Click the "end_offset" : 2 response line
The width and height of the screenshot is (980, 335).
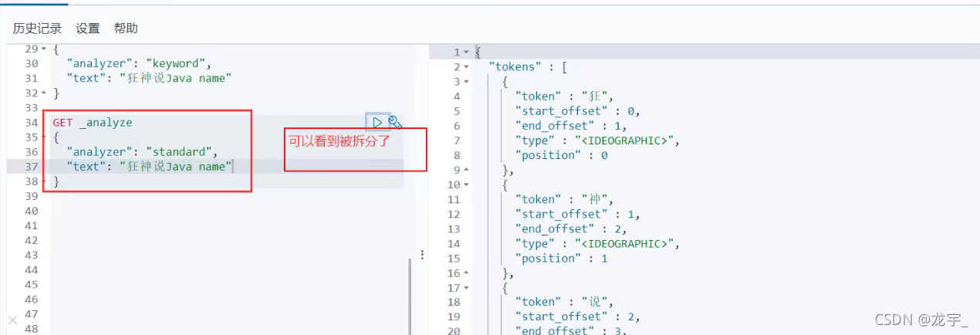coord(571,228)
